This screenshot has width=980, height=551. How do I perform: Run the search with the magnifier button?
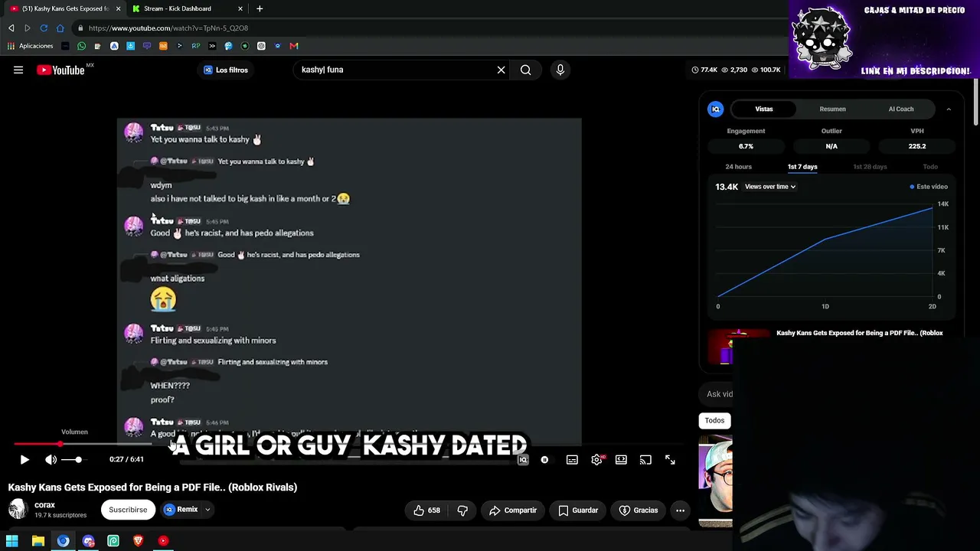526,70
